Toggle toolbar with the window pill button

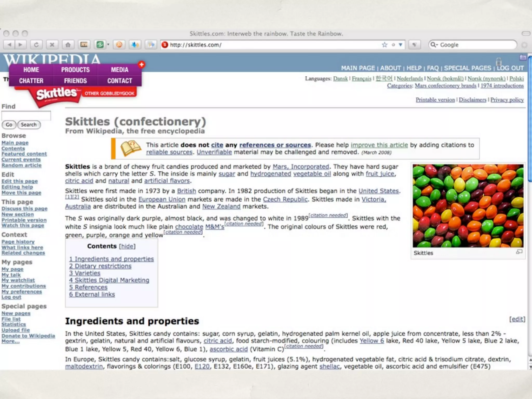pos(526,34)
